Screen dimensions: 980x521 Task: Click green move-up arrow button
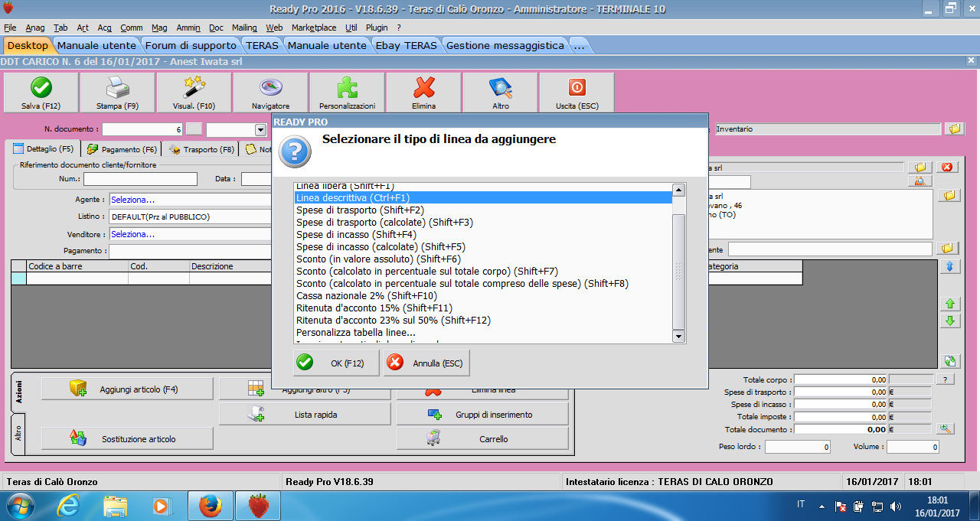(950, 304)
